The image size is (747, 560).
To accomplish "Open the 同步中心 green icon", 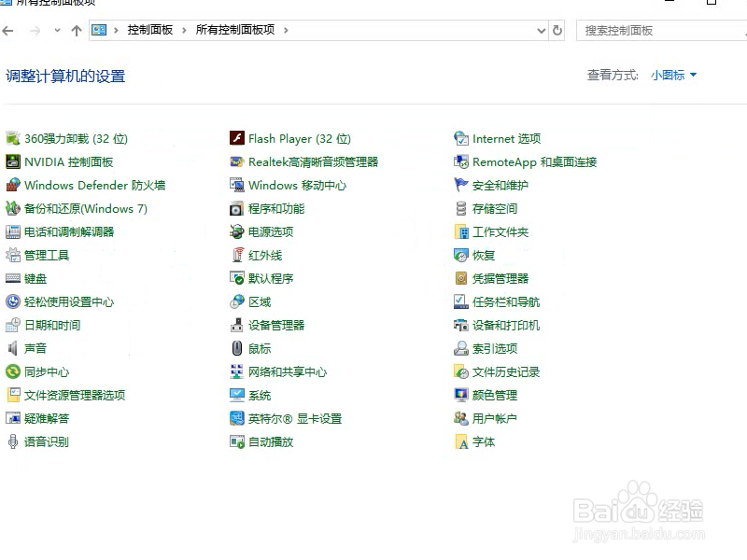I will click(x=13, y=371).
